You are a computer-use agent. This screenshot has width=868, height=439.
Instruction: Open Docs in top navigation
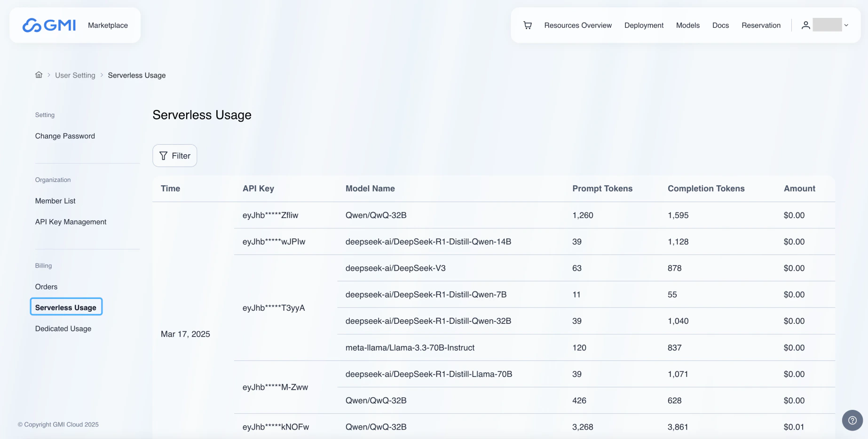click(x=720, y=25)
